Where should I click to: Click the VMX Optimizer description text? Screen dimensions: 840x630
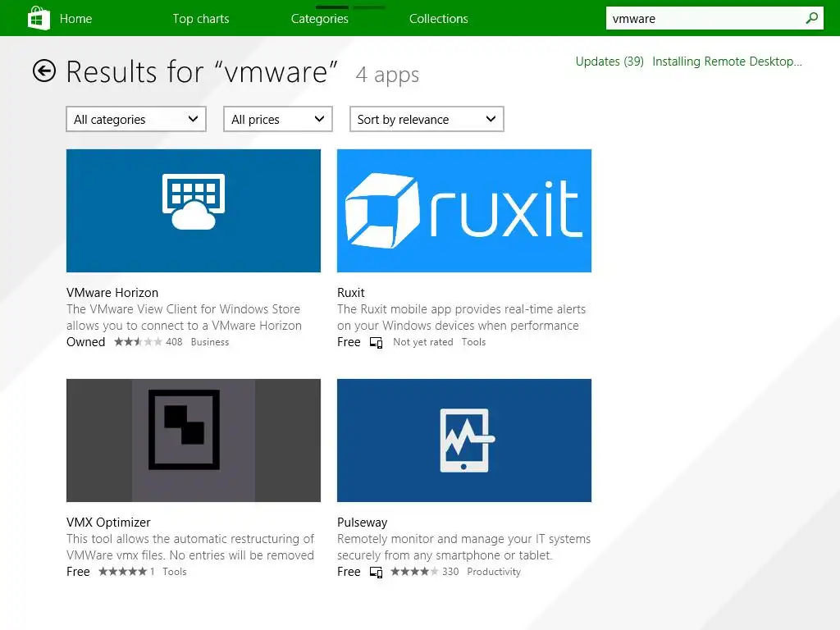[x=190, y=547]
